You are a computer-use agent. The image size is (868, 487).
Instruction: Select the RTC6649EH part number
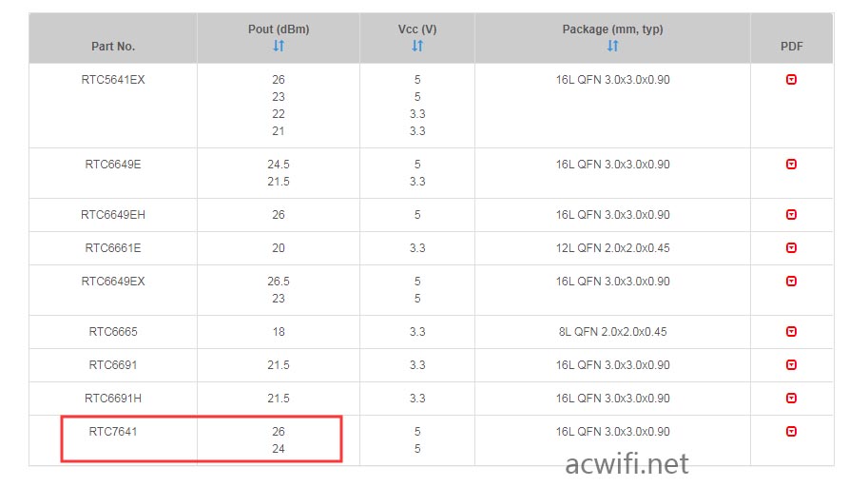[113, 215]
